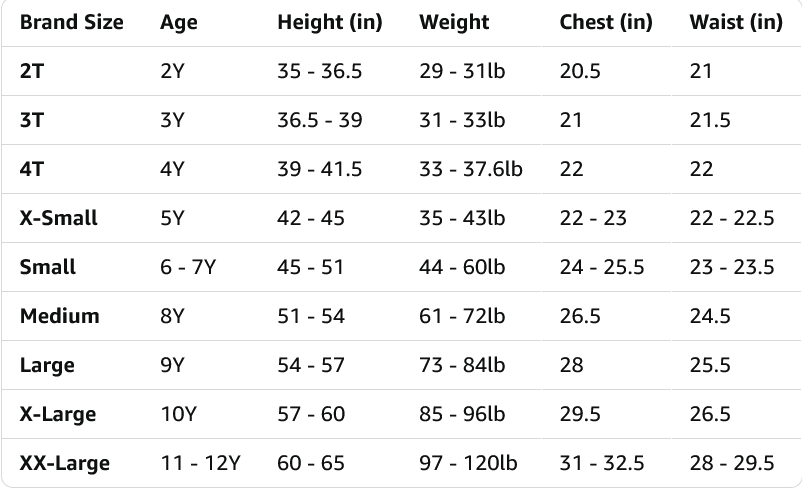
Task: Click the Waist (in) column header
Action: click(736, 22)
